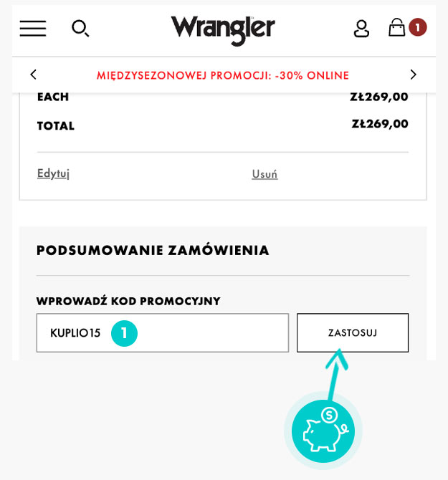Open the -30% online promotion banner

coord(223,75)
